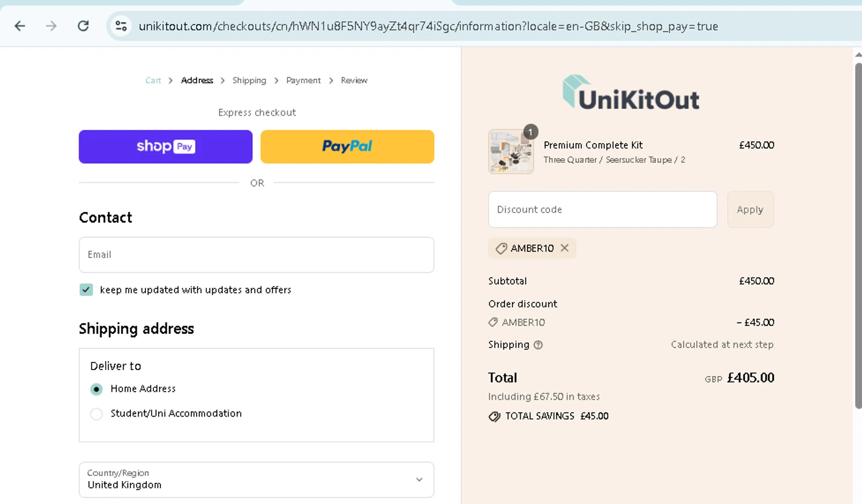Select the Shipping breadcrumb step
Image resolution: width=862 pixels, height=504 pixels.
tap(249, 80)
